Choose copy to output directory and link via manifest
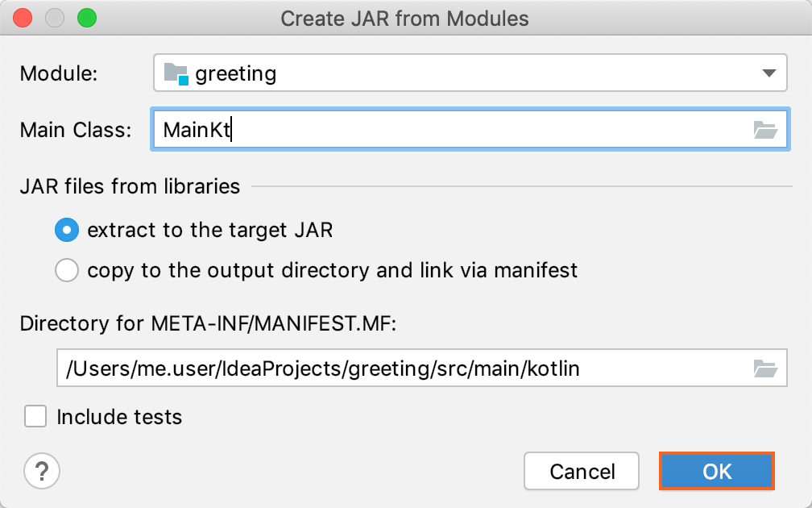This screenshot has height=508, width=812. click(67, 270)
